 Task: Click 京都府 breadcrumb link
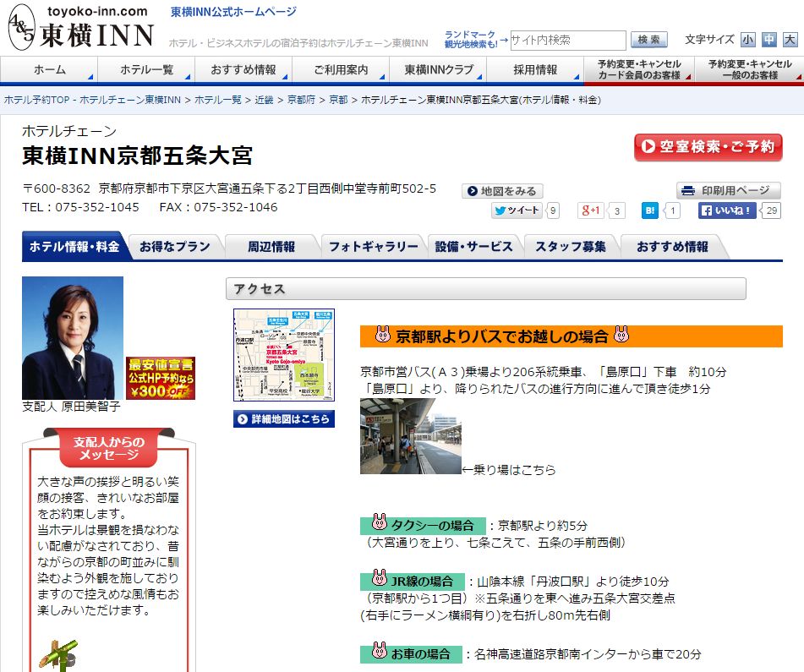(301, 100)
